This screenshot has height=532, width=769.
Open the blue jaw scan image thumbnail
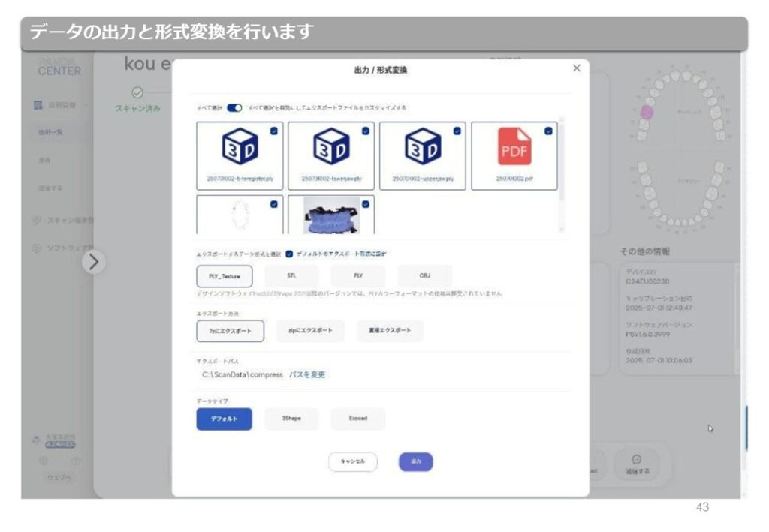(x=330, y=216)
